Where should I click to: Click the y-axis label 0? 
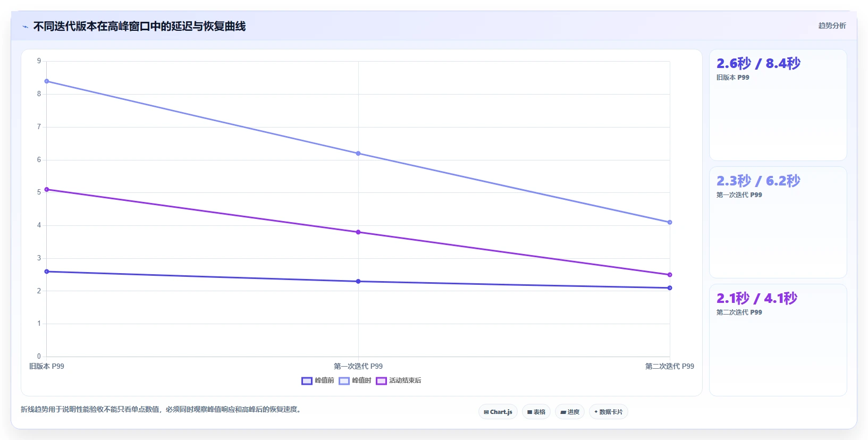point(39,357)
